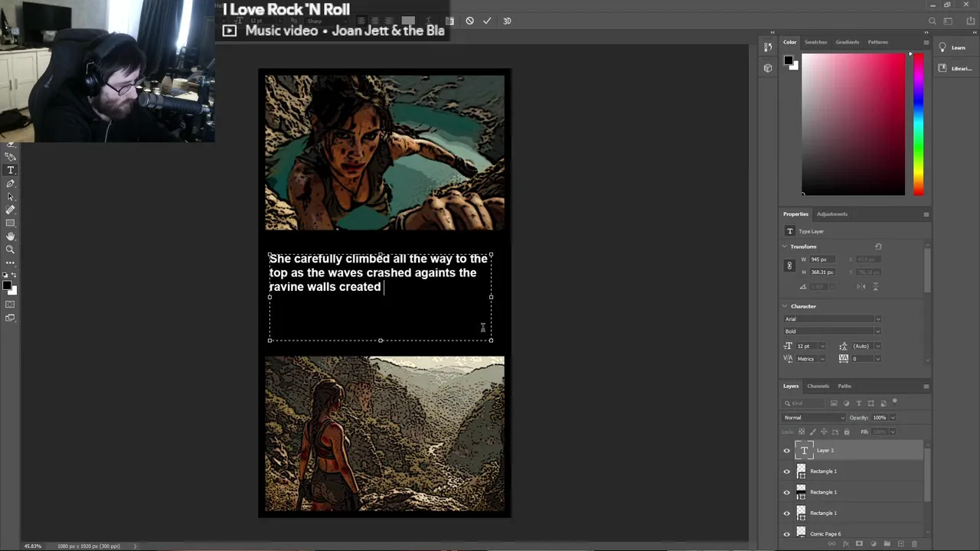Toggle the layer filtering on/off switch

894,401
